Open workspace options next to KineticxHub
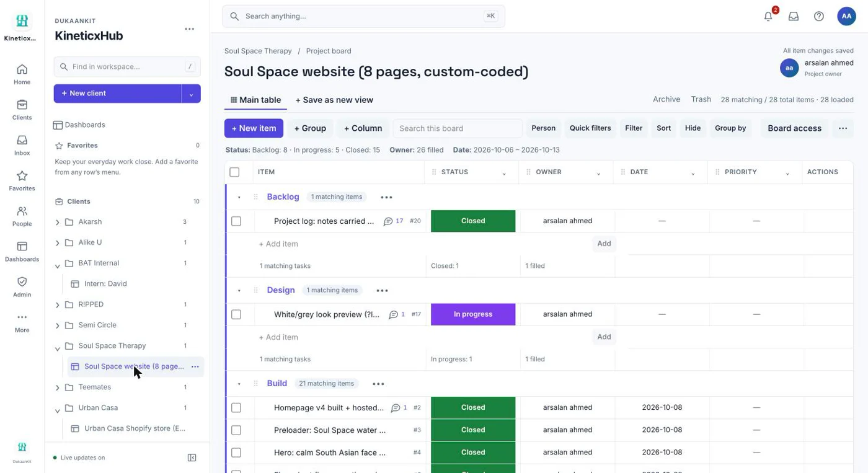The width and height of the screenshot is (868, 473). [x=190, y=29]
